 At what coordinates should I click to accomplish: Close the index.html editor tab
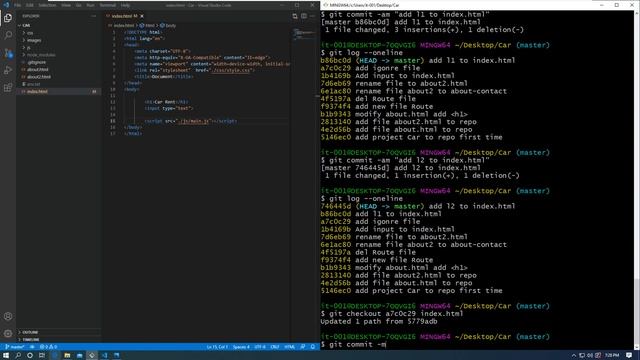[142, 16]
